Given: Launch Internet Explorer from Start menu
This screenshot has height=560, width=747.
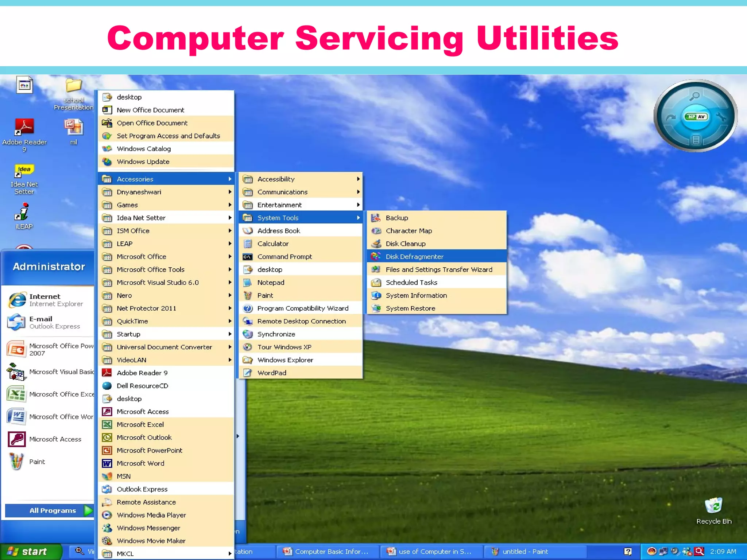Looking at the screenshot, I should (x=48, y=300).
